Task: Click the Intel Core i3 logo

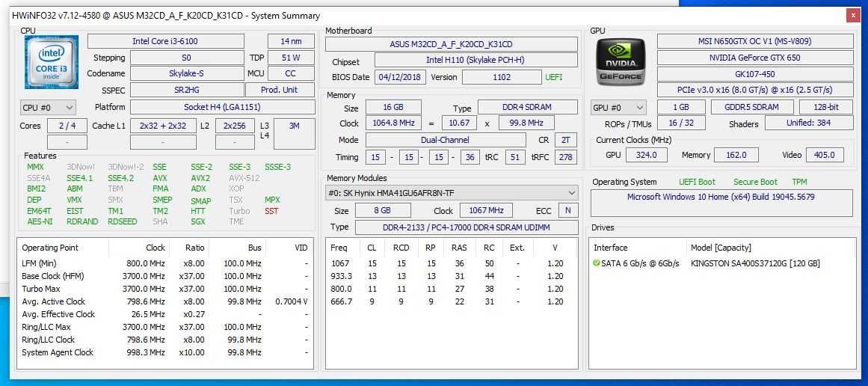Action: pos(52,62)
